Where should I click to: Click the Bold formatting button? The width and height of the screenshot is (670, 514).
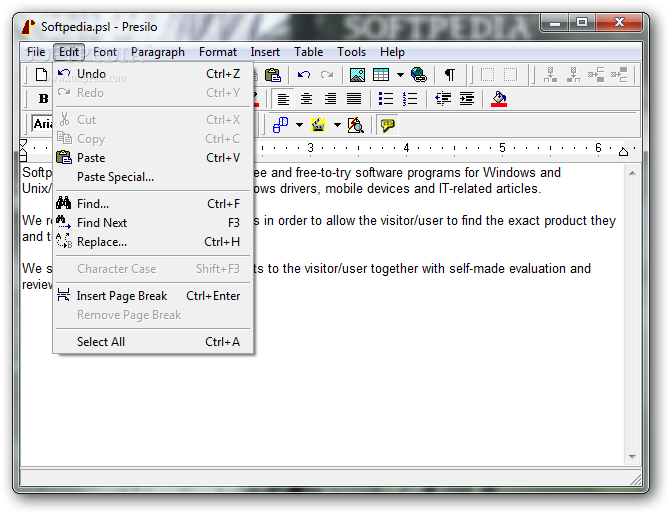point(44,99)
